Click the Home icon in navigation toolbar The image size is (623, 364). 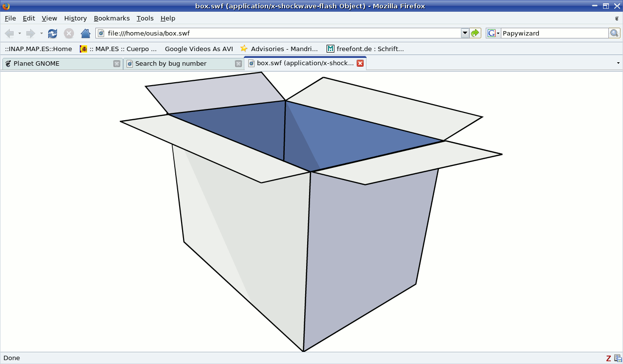(x=86, y=34)
